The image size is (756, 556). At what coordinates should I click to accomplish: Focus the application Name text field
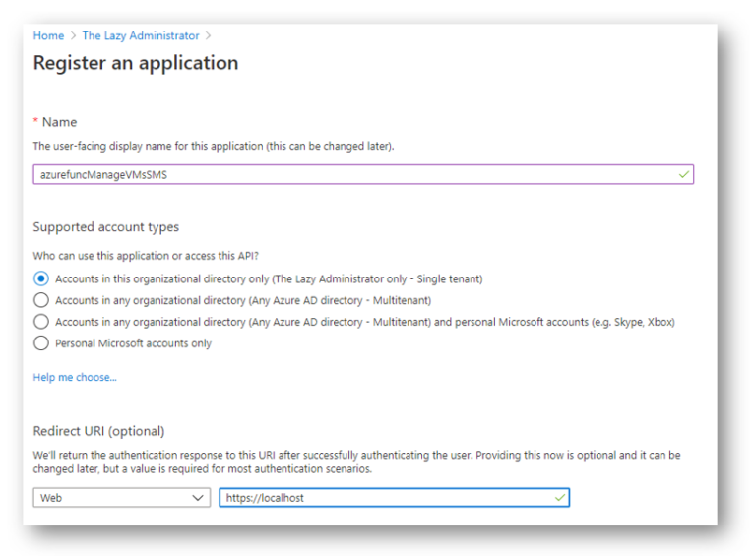(363, 174)
